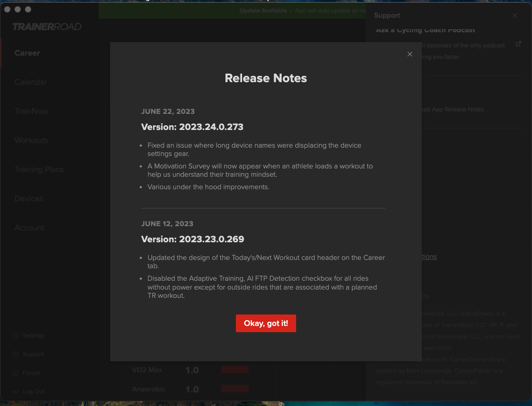Click the Settings gear icon

16,336
